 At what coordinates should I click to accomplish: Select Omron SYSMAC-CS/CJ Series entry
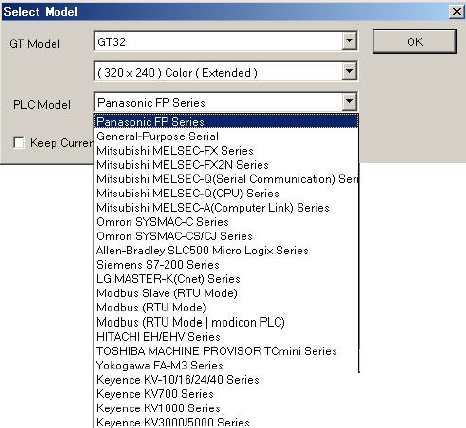pos(226,236)
